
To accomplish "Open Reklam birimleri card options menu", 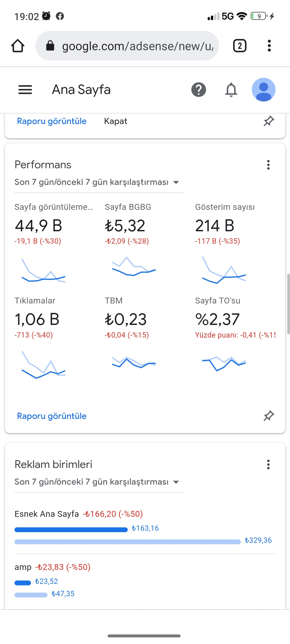I will (x=268, y=464).
